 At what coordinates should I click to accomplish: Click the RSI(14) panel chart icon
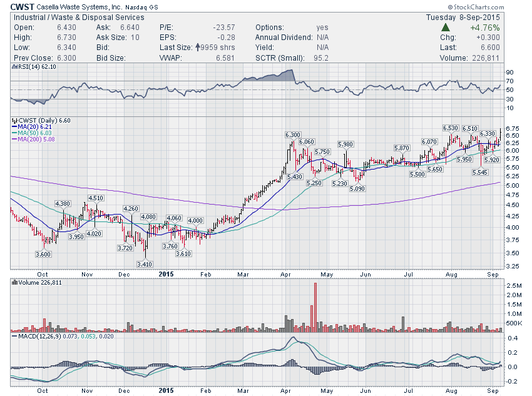[x=14, y=67]
